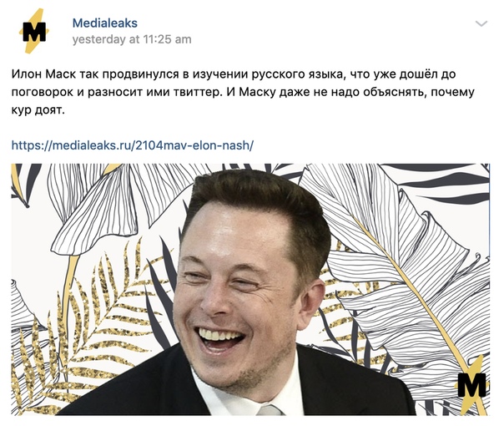Image resolution: width=504 pixels, height=426 pixels.
Task: Open the post timestamp yesterday at 11:25 am
Action: 132,39
